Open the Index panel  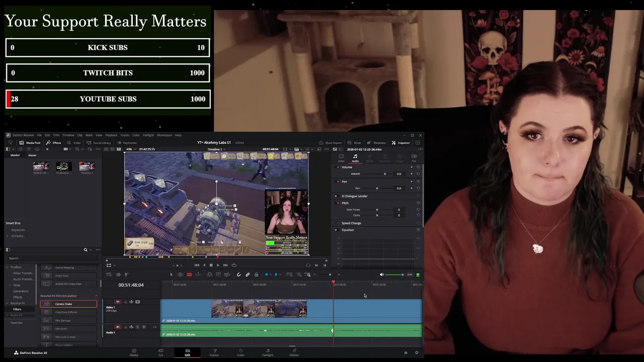[73, 143]
